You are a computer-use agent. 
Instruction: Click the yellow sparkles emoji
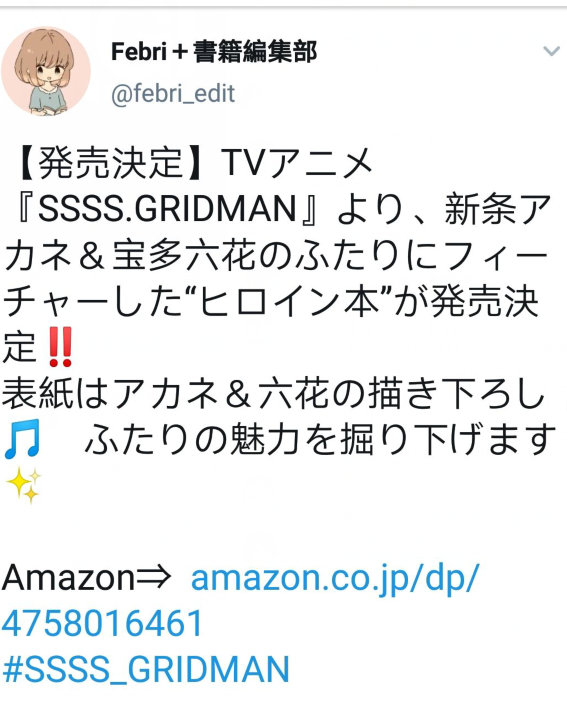[x=23, y=485]
